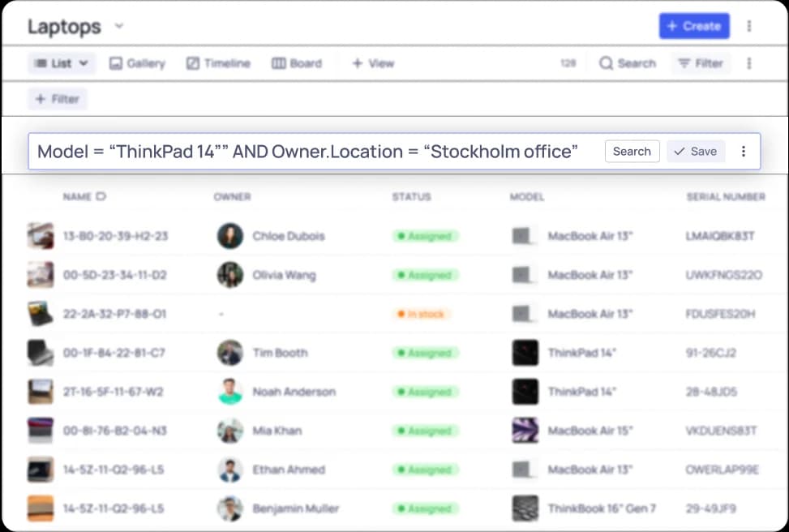789x532 pixels.
Task: Open laptop thumbnail for 22-2A-32-P7-88-O1
Action: [41, 314]
